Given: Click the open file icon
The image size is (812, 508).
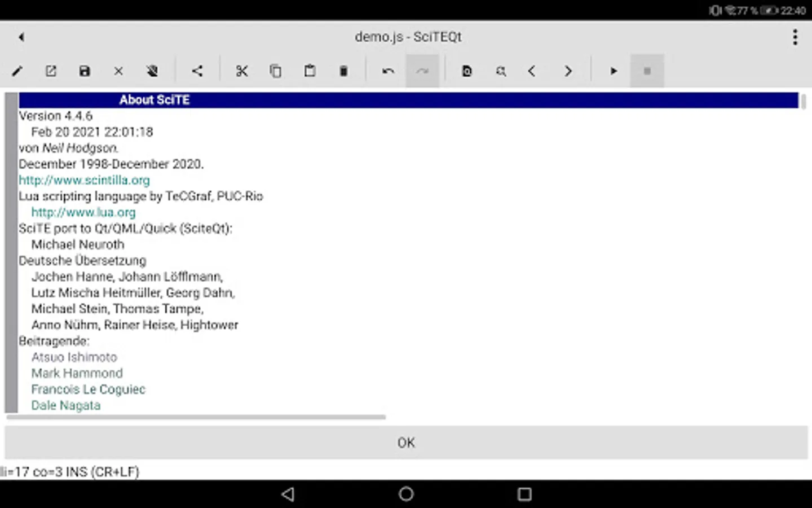Looking at the screenshot, I should 51,71.
